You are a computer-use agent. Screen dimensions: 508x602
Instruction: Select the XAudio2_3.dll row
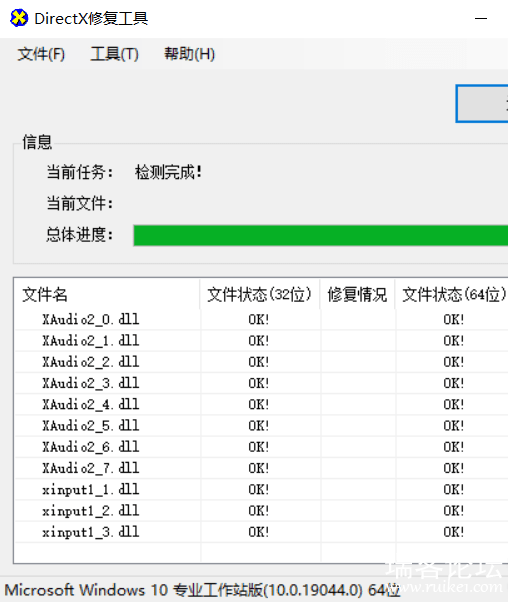[x=261, y=383]
